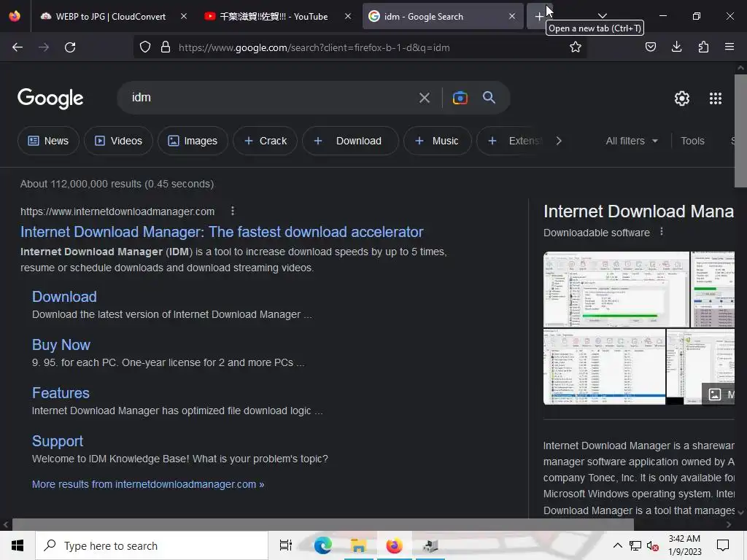Click the Firefox taskbar icon
The width and height of the screenshot is (747, 560).
pyautogui.click(x=394, y=545)
